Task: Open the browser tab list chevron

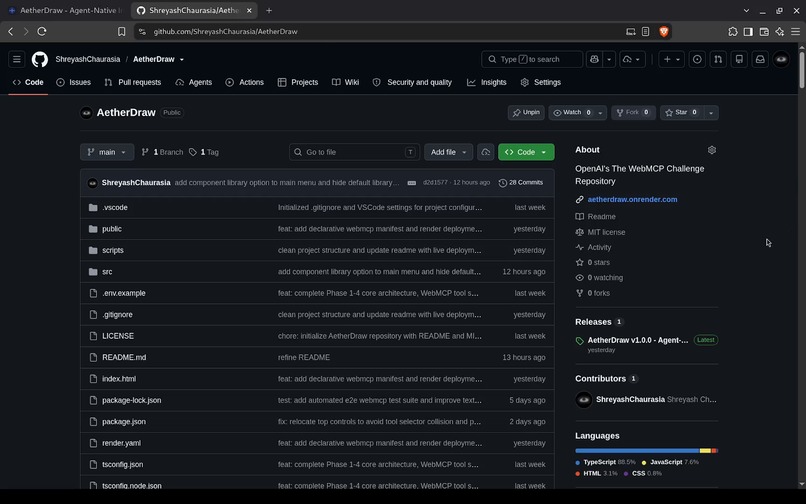Action: 746,10
